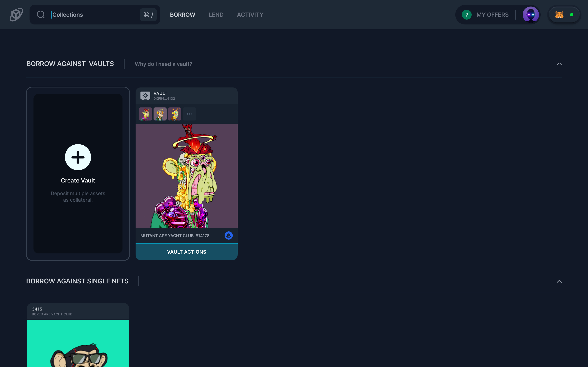Open the ACTIVITY tab
The width and height of the screenshot is (588, 367).
(x=250, y=15)
